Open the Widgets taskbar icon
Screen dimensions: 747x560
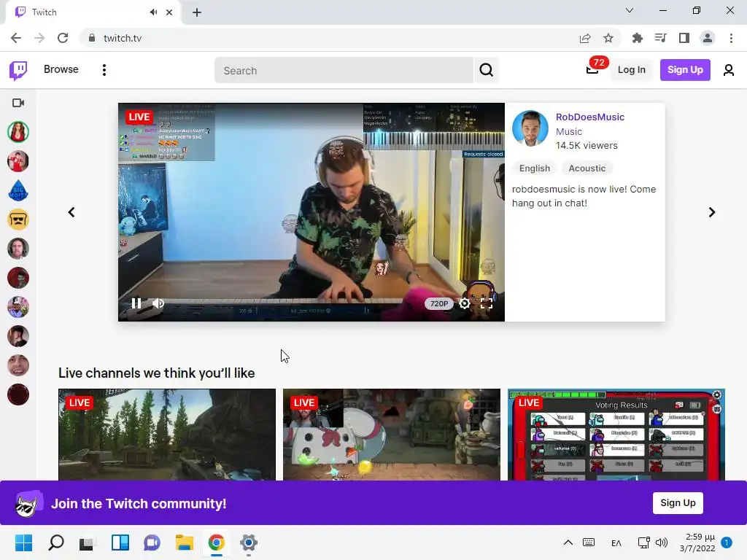[x=120, y=542]
